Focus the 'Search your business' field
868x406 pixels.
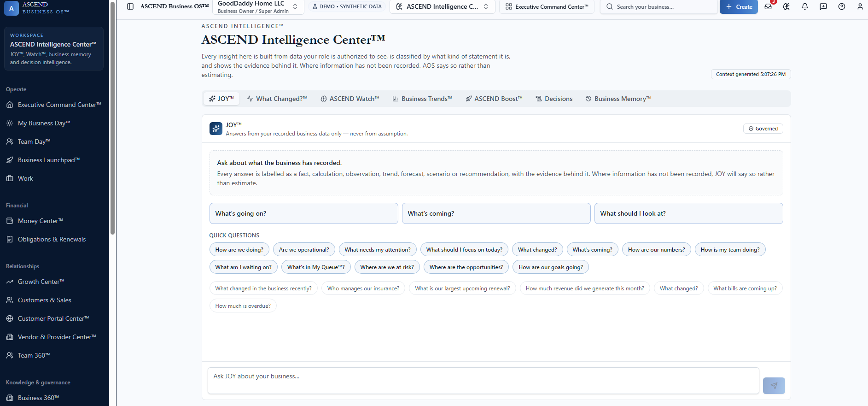pos(659,7)
